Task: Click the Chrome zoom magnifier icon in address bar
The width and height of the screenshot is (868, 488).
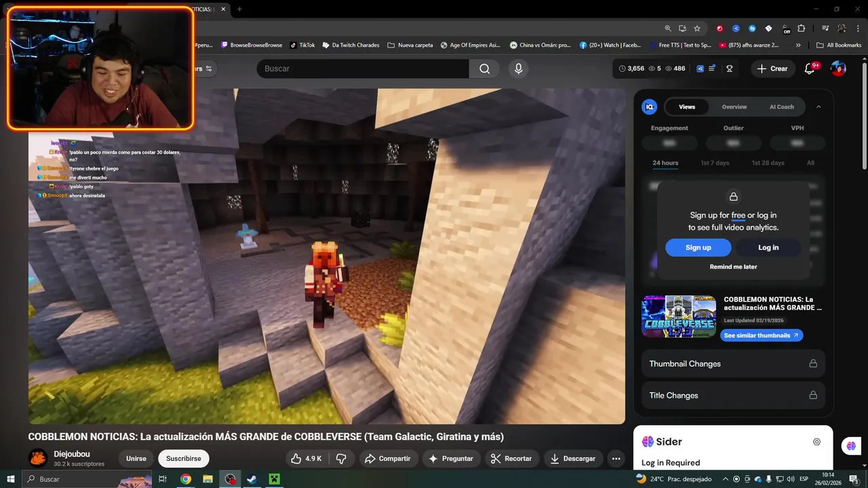Action: pos(668,28)
